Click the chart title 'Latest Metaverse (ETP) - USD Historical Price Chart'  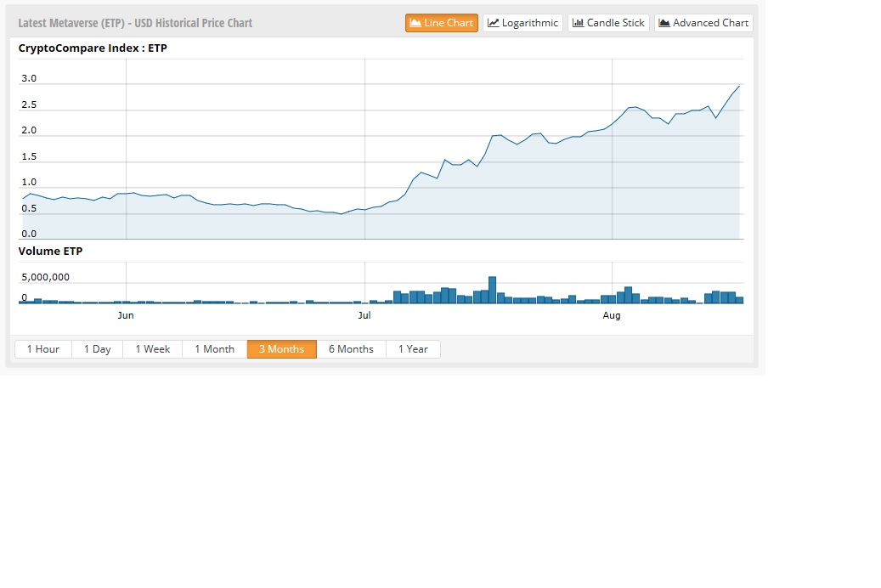135,23
